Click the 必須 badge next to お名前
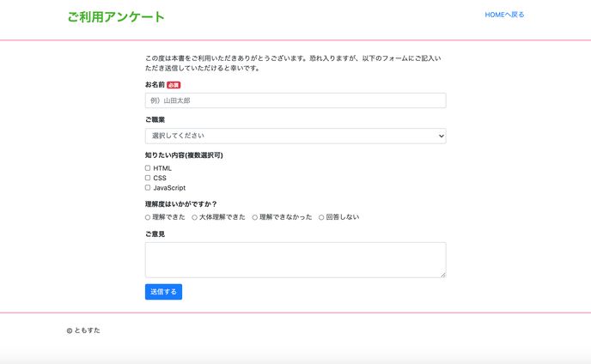The height and width of the screenshot is (364, 591). point(174,85)
